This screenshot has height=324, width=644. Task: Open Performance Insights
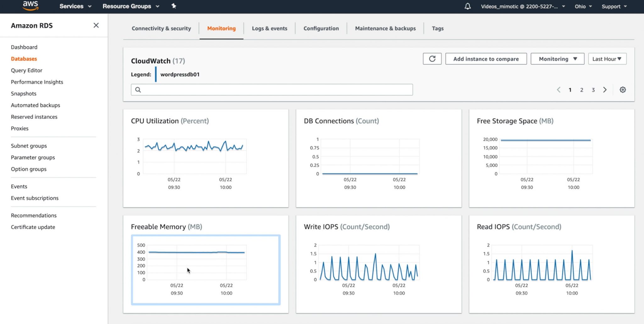[37, 82]
